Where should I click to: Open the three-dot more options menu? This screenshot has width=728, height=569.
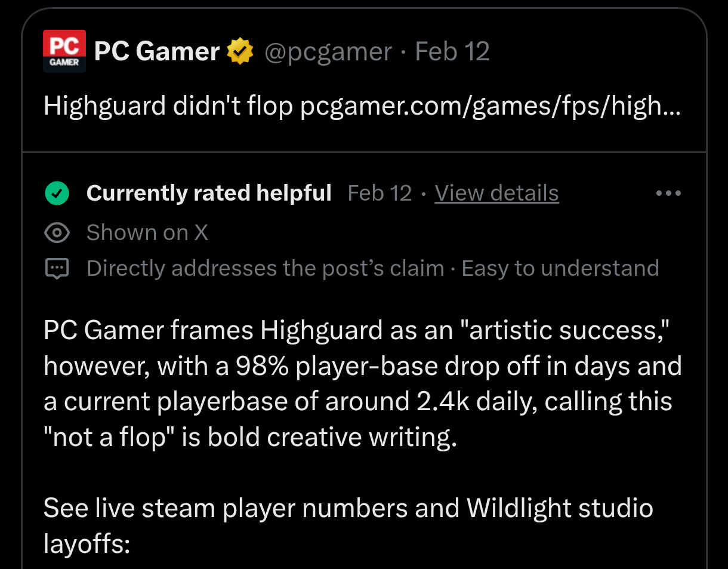coord(668,193)
